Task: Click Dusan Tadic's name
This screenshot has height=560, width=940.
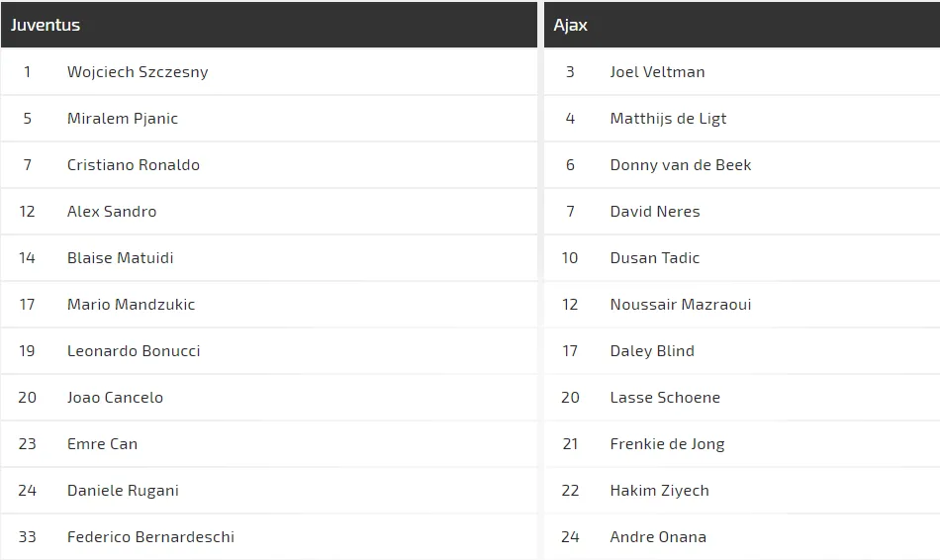Action: click(x=655, y=258)
